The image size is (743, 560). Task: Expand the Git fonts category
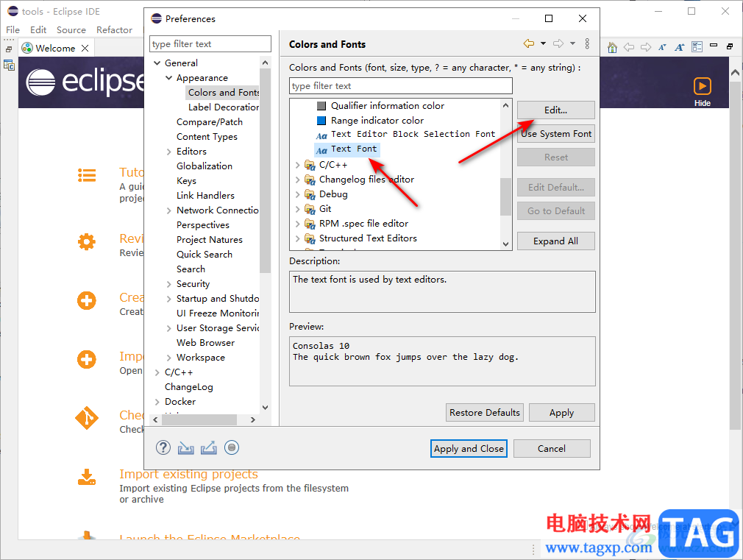coord(297,209)
